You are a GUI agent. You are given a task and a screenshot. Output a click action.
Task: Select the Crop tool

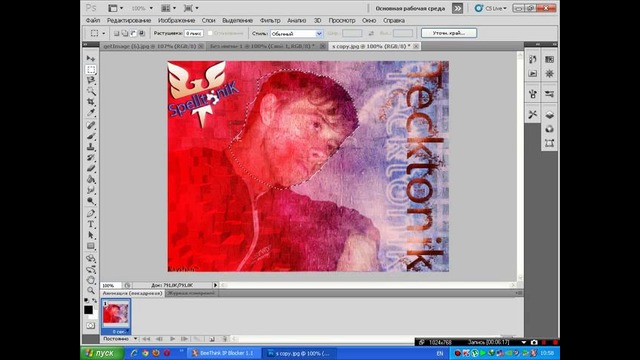(x=91, y=102)
